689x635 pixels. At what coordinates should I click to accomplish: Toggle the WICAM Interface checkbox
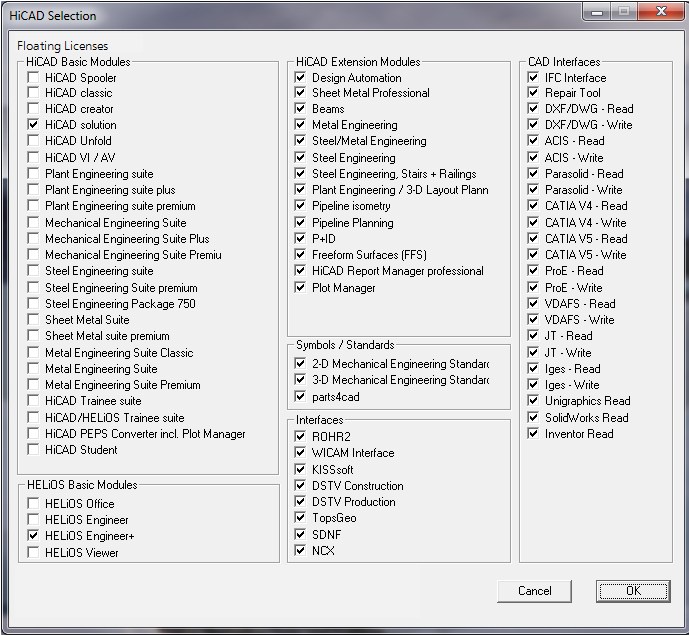[301, 453]
